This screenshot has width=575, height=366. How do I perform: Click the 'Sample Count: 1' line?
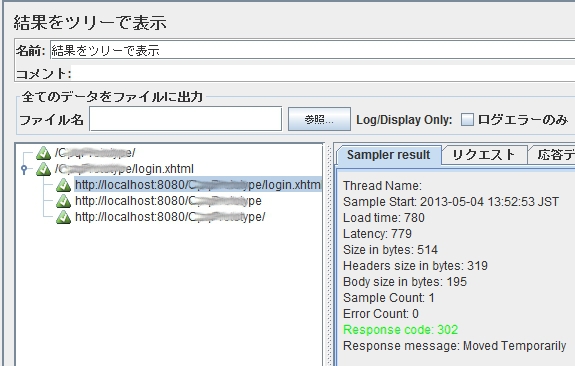389,298
